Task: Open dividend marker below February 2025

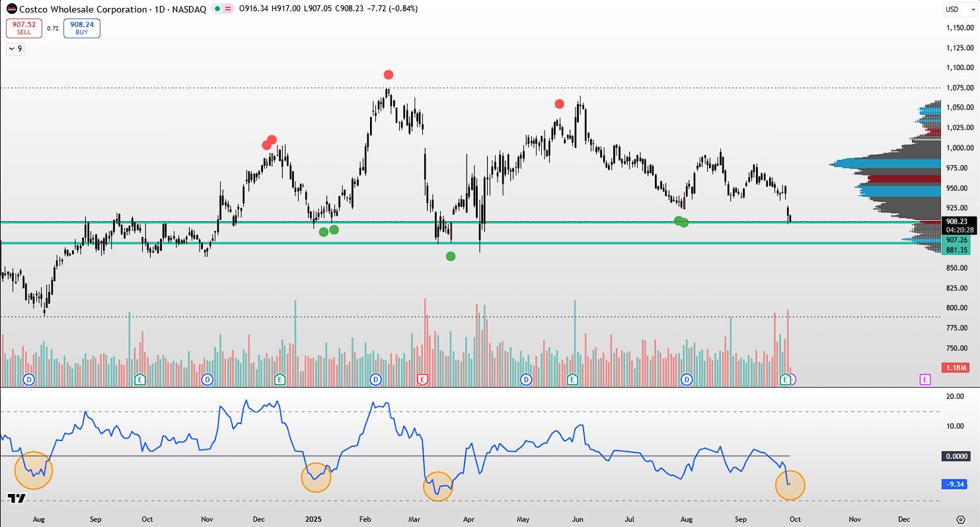Action: [375, 379]
